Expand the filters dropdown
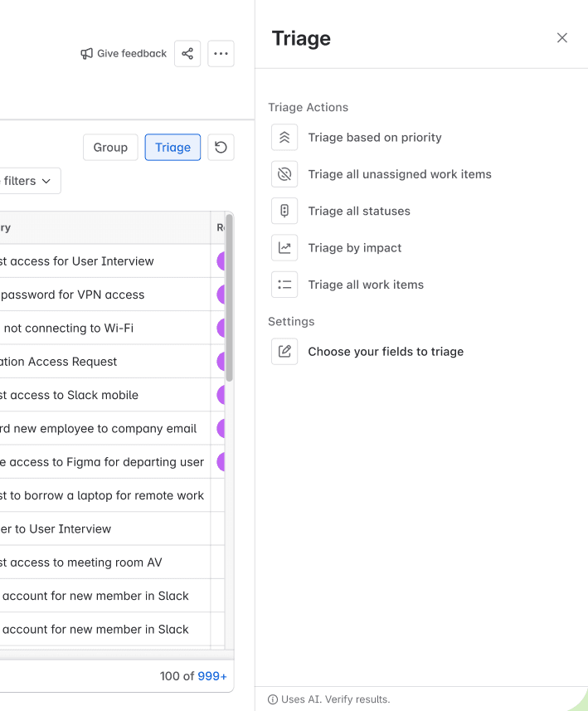This screenshot has width=588, height=711. 28,181
